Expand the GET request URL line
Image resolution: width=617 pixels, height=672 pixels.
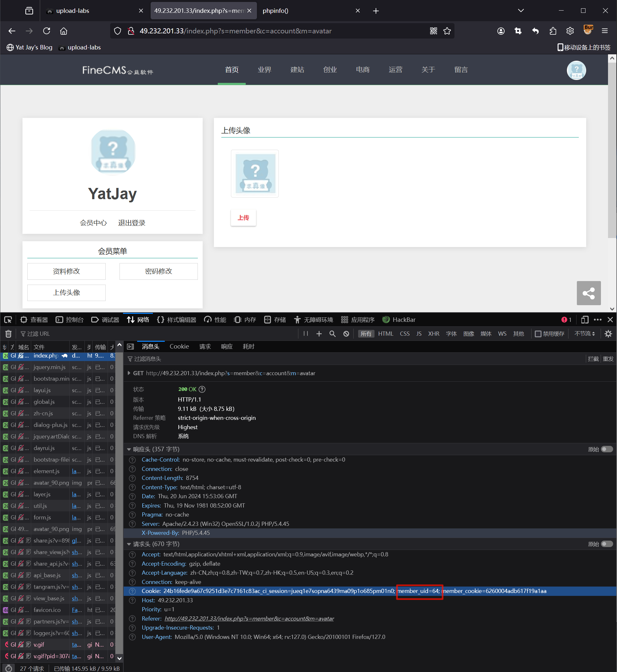click(x=129, y=373)
